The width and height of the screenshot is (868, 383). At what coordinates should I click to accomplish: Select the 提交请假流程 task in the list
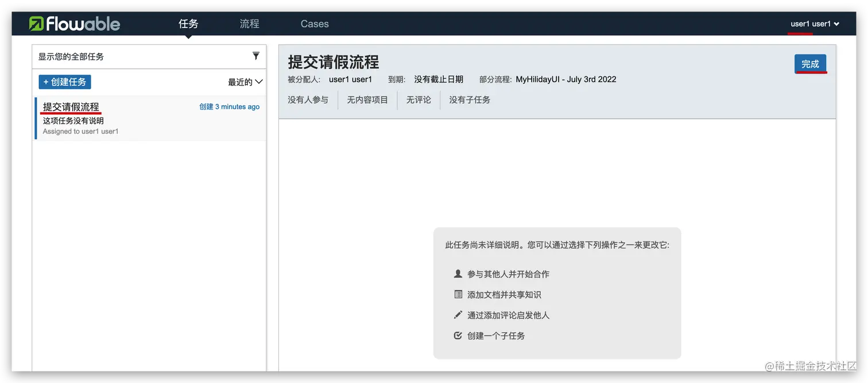point(150,119)
